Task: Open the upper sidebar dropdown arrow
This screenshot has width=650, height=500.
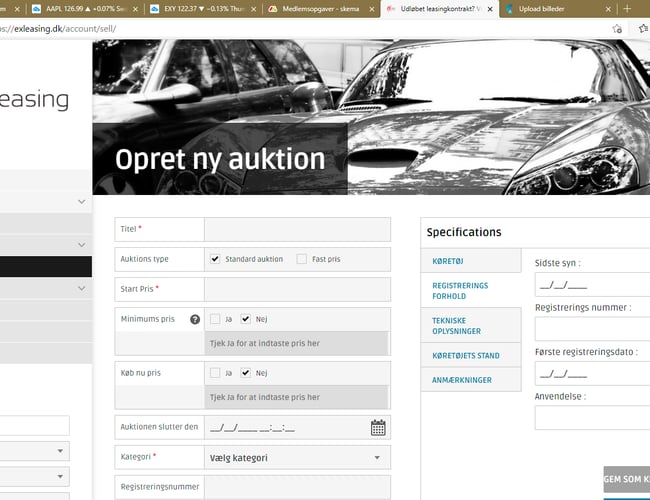Action: click(60, 451)
